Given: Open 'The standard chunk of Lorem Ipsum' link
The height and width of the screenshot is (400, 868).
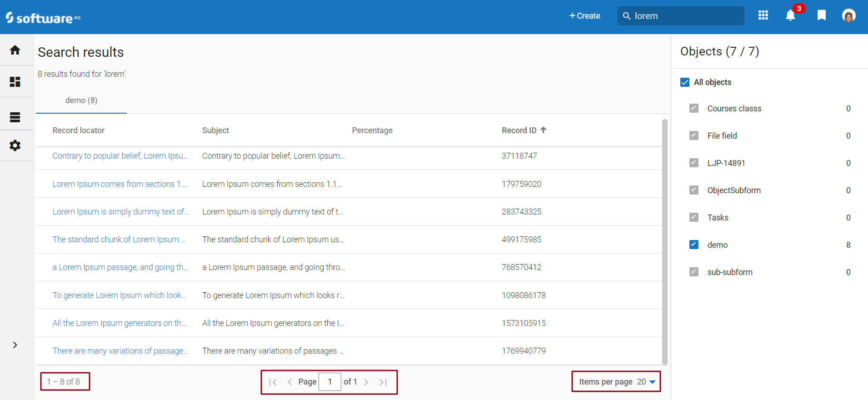Looking at the screenshot, I should pyautogui.click(x=119, y=240).
